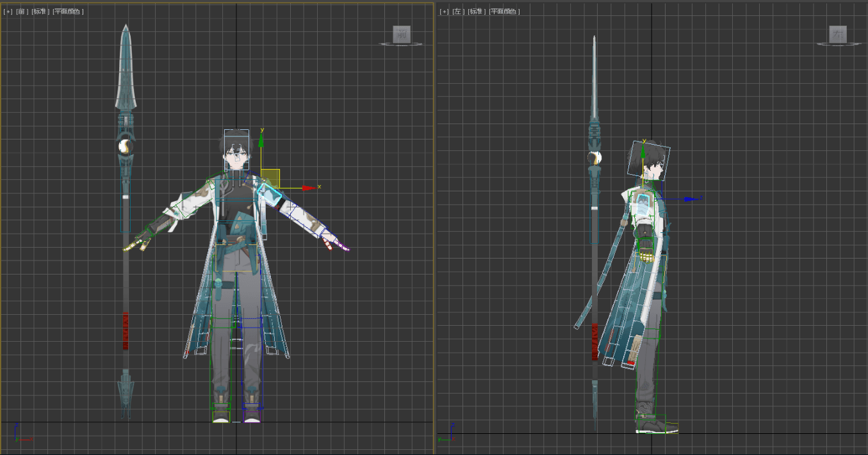Select the character's head bone box in the Front viewport

point(236,150)
